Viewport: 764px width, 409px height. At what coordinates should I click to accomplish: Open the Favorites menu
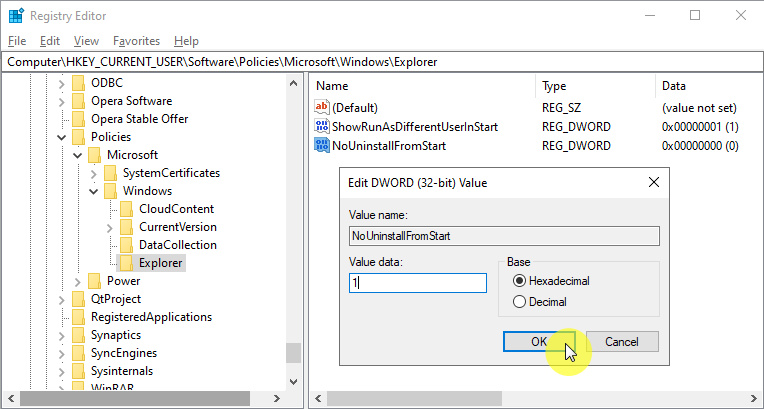click(136, 41)
